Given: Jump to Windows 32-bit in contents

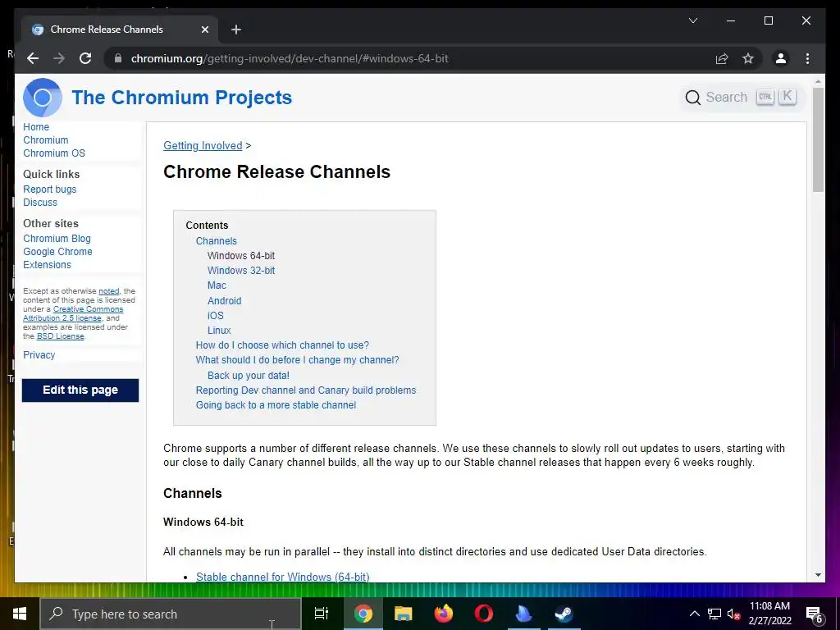Looking at the screenshot, I should point(241,271).
